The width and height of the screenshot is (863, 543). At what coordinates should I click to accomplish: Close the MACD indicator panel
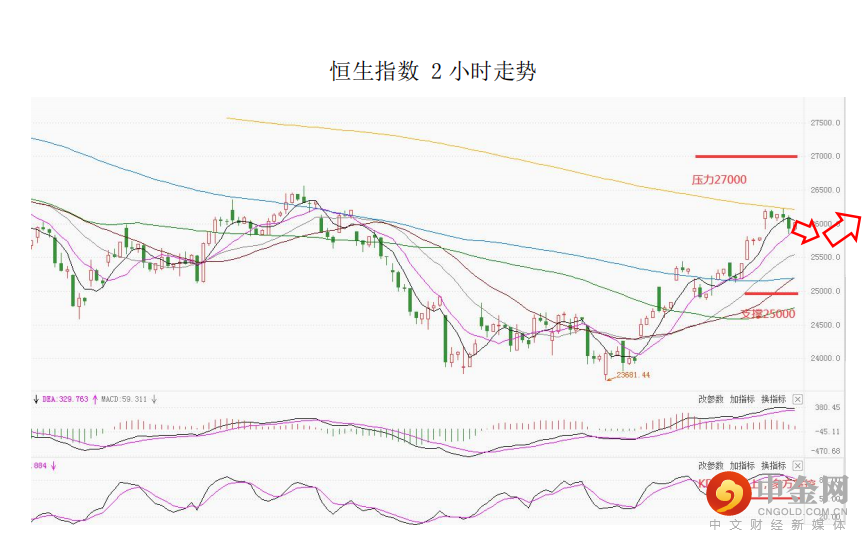[797, 398]
